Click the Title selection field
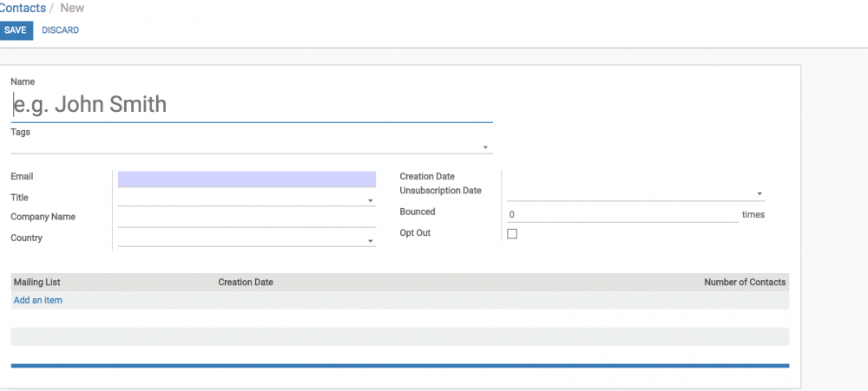 247,199
